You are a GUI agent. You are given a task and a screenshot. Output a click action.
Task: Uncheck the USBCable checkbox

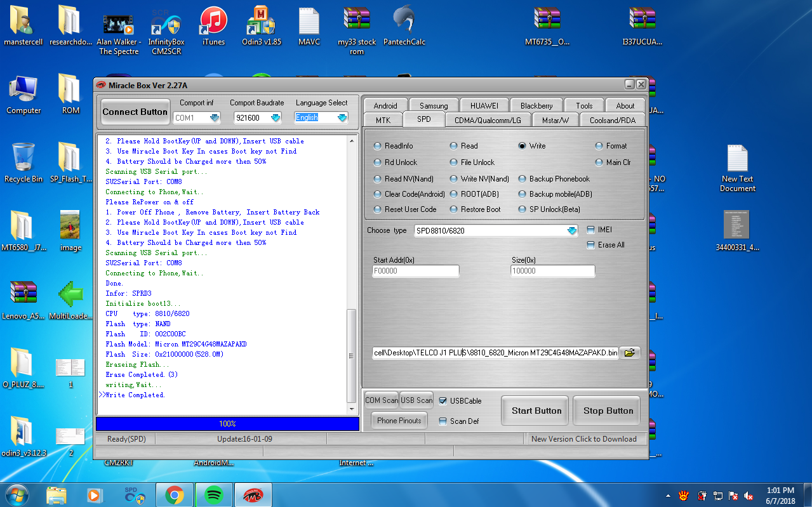(443, 401)
